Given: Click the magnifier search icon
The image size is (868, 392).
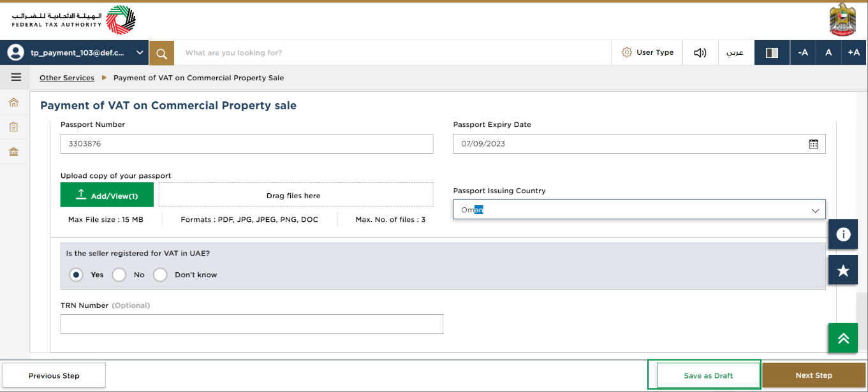Looking at the screenshot, I should [x=162, y=53].
